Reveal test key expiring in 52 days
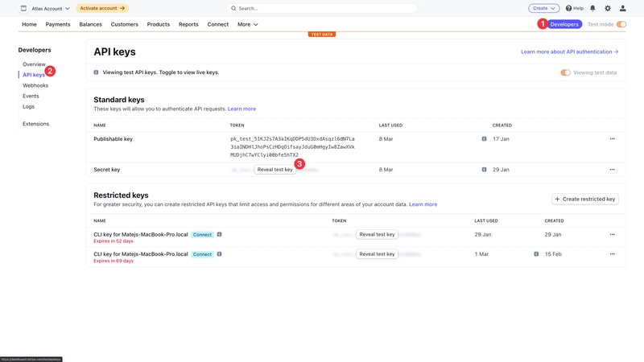Viewport: 644px width, 362px height. click(x=377, y=234)
